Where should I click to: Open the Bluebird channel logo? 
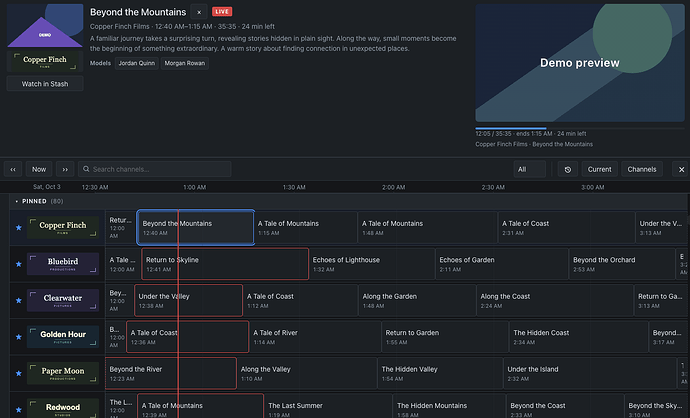(63, 264)
